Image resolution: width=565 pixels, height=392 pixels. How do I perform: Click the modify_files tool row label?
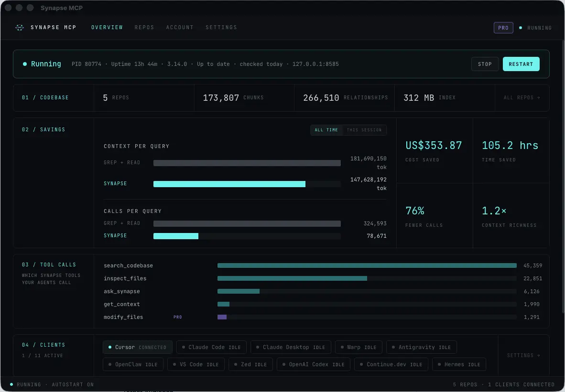coord(123,318)
